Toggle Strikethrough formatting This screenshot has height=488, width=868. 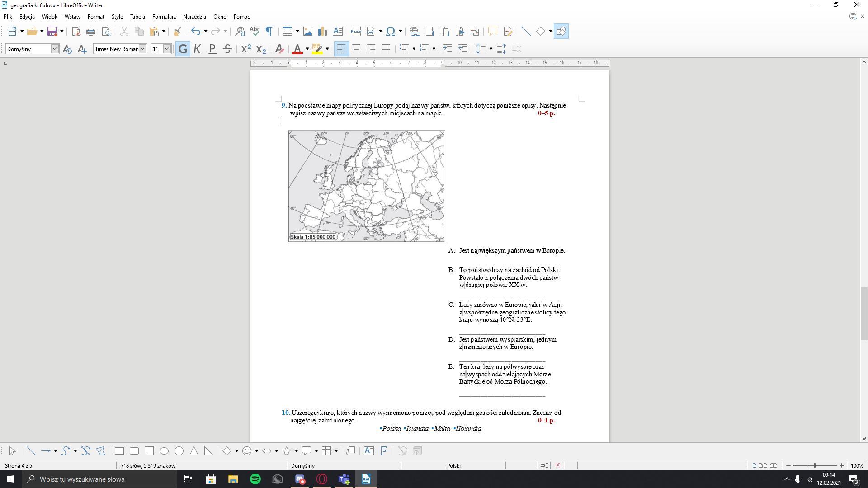pyautogui.click(x=227, y=49)
